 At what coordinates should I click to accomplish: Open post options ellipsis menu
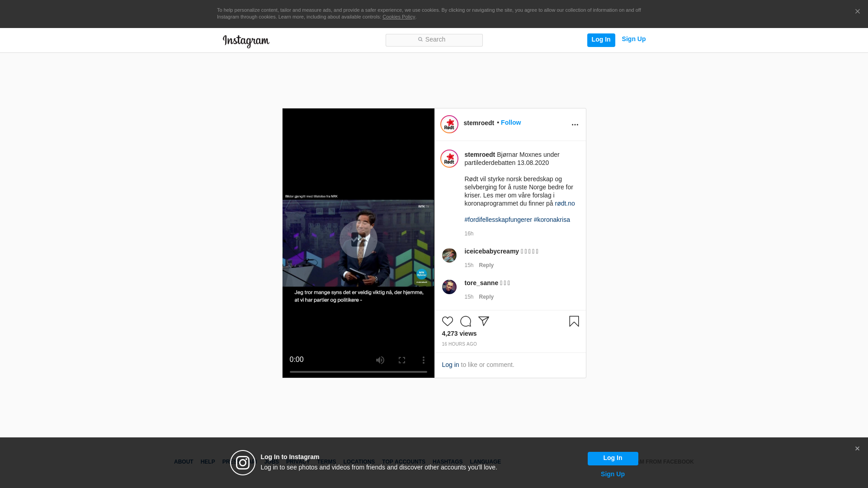click(575, 125)
